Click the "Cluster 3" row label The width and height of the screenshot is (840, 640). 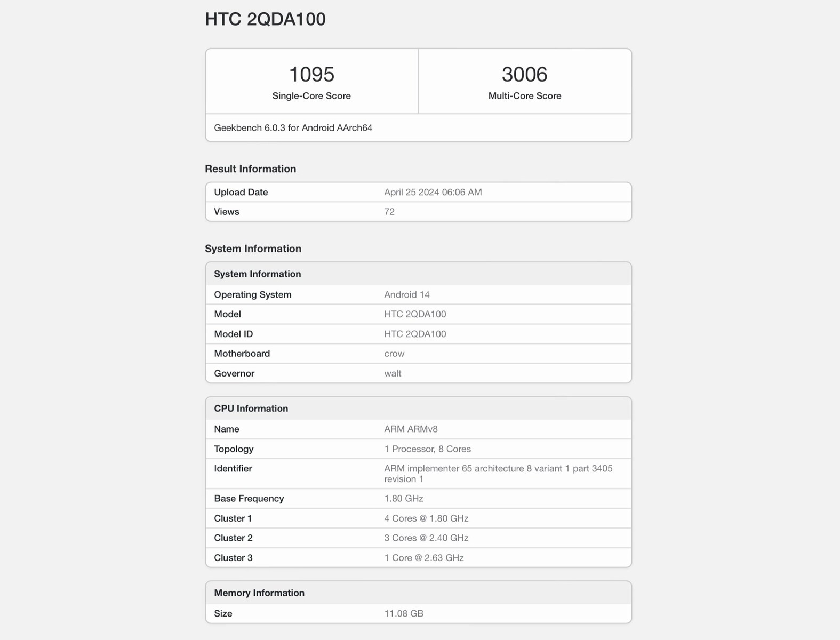(x=234, y=558)
